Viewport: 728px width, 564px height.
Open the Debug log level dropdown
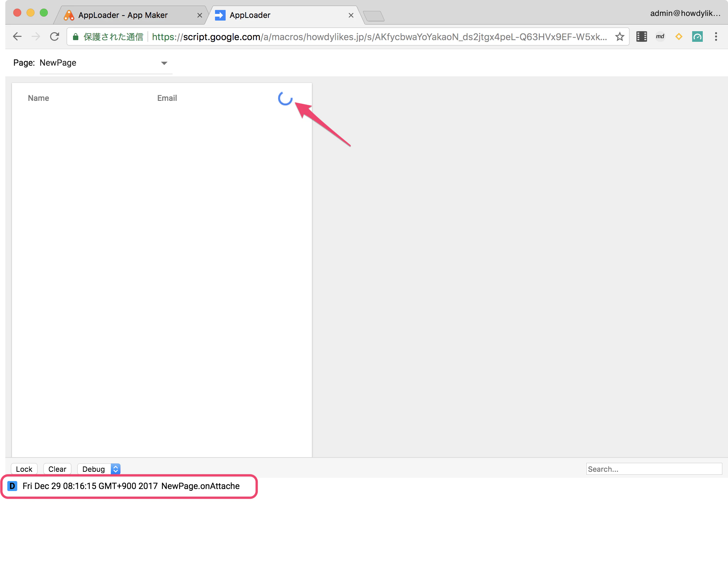click(x=99, y=469)
